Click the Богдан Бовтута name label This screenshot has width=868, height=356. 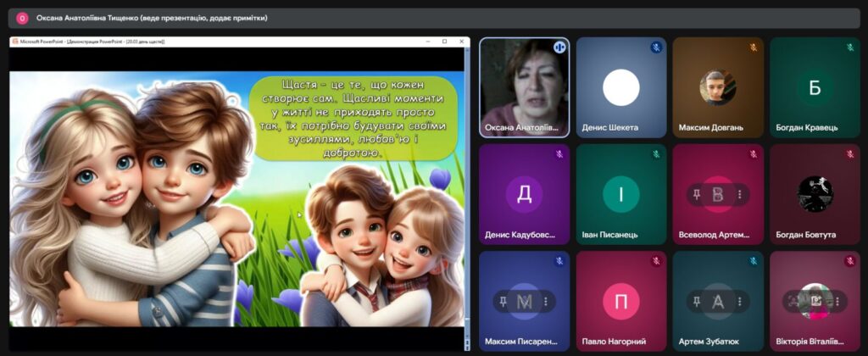click(x=805, y=235)
